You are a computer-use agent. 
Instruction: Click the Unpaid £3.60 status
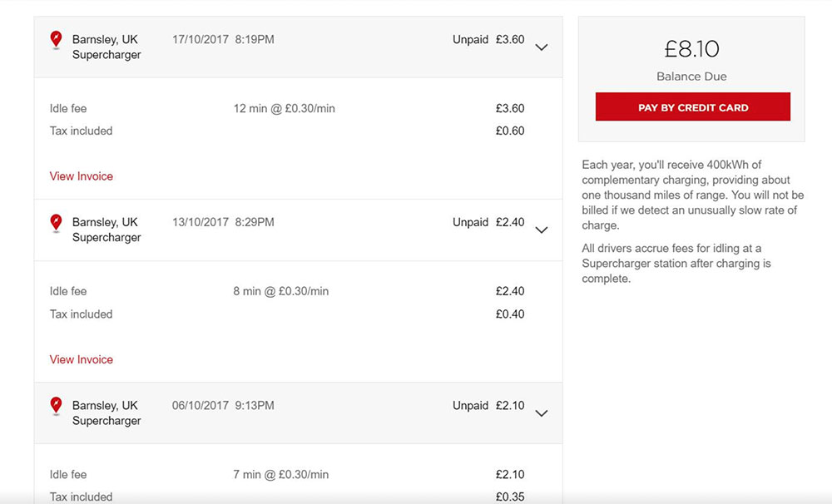click(488, 39)
